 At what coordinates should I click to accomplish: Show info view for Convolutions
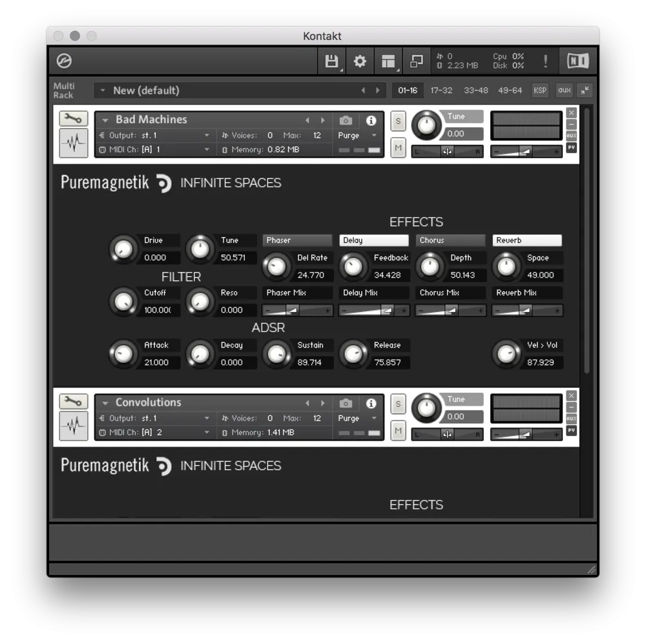click(371, 403)
